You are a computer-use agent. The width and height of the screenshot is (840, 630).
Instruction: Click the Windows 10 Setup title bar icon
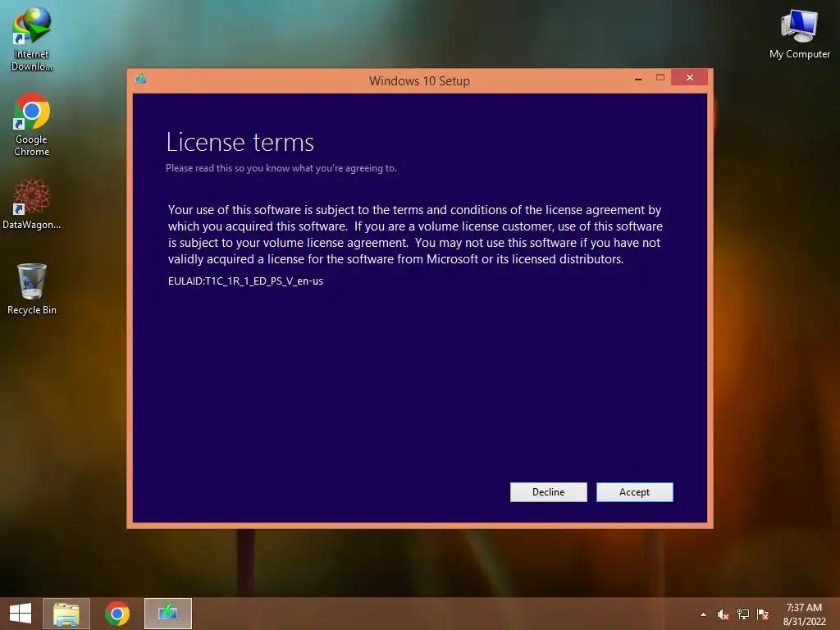point(141,80)
